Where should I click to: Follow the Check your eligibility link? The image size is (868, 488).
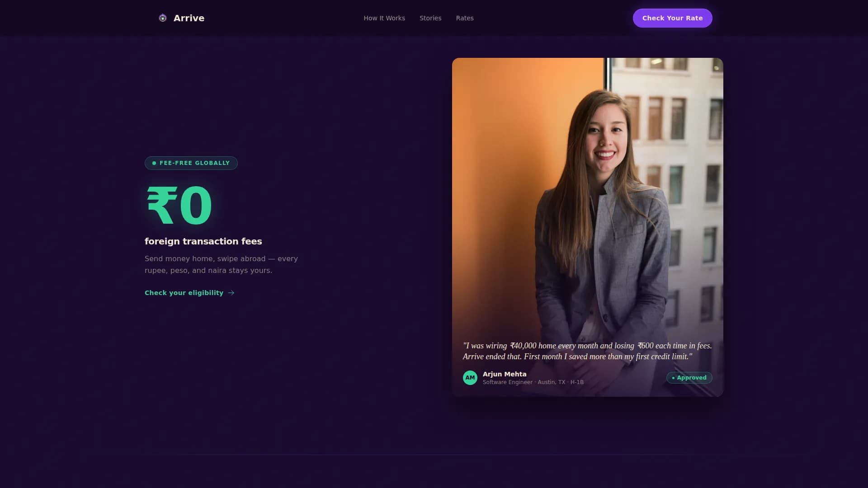(189, 293)
